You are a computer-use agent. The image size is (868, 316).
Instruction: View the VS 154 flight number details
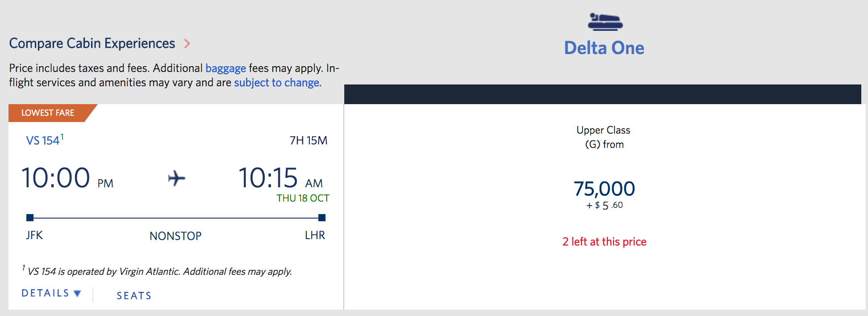pos(42,139)
